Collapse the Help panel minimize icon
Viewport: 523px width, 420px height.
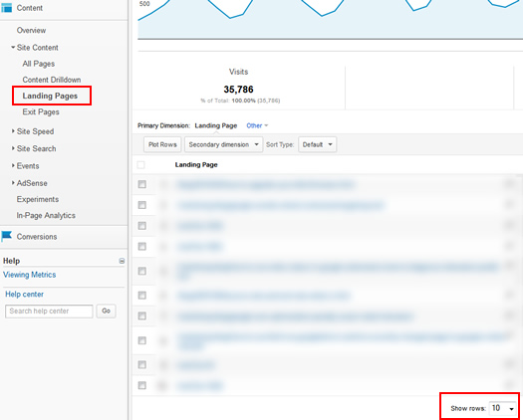(122, 261)
